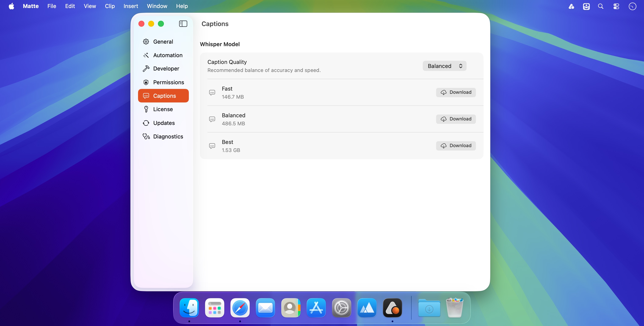
Task: Open the Window menu
Action: pyautogui.click(x=157, y=6)
